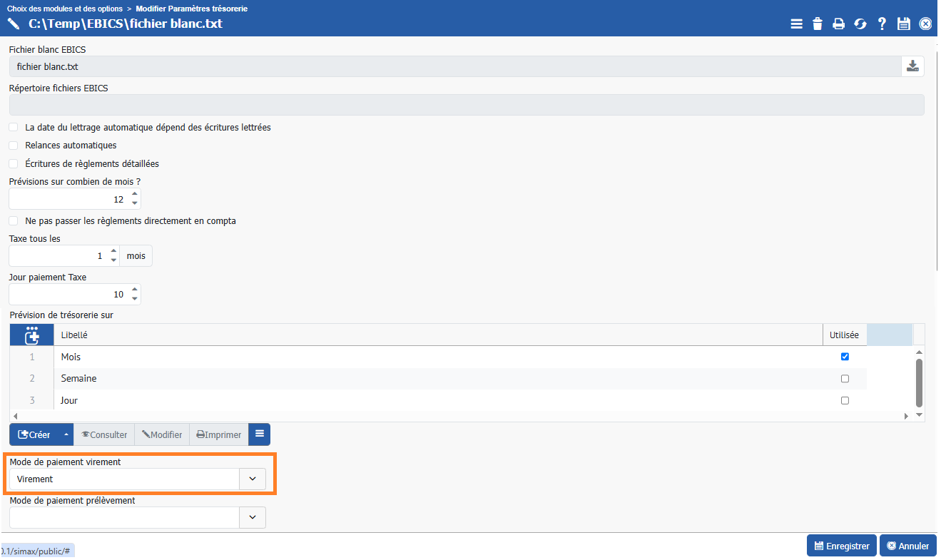Viewport: 941px width, 560px height.
Task: Check Écritures de règlements détaillées
Action: pos(14,164)
